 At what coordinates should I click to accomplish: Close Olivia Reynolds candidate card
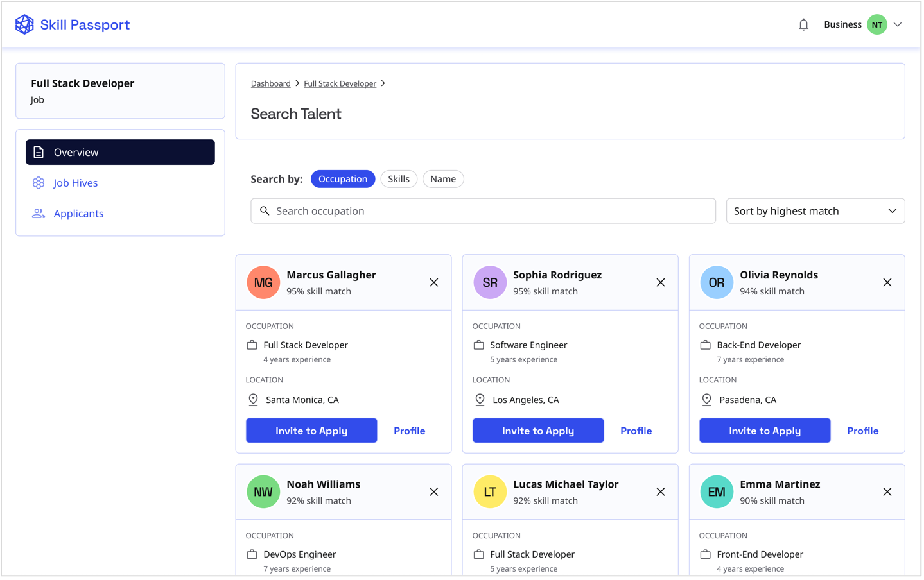887,282
